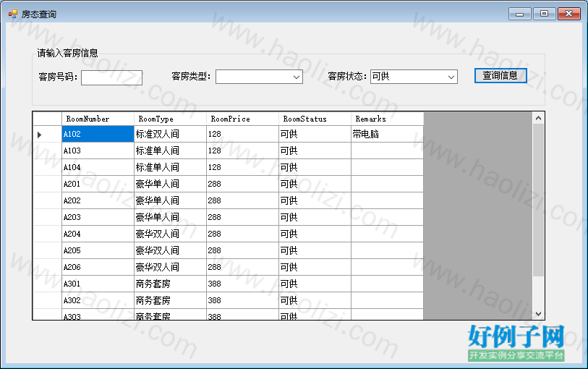The height and width of the screenshot is (369, 588).
Task: Select the row header of row A201
Action: pyautogui.click(x=47, y=184)
